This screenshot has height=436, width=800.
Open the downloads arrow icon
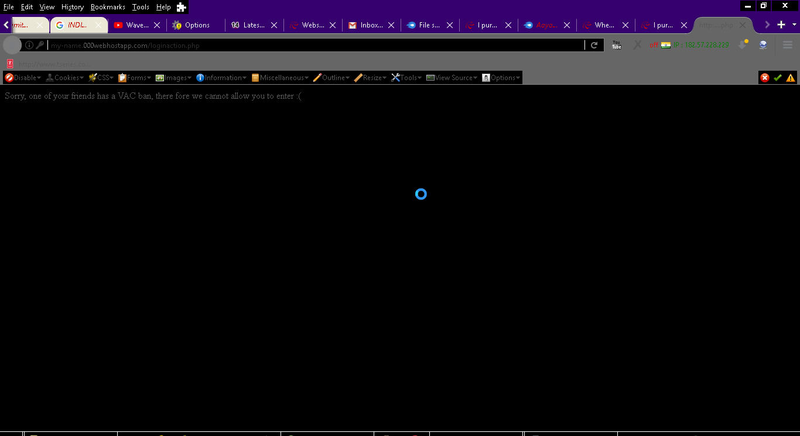click(x=742, y=44)
